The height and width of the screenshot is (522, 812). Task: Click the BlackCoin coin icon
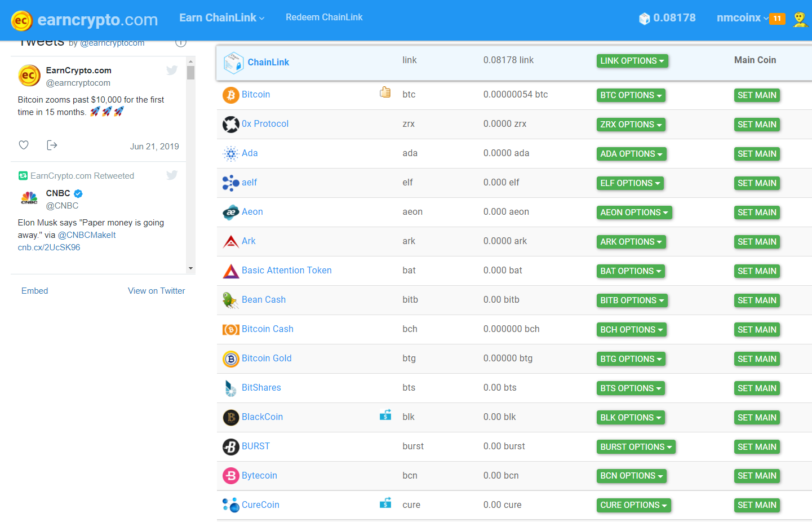coord(230,418)
